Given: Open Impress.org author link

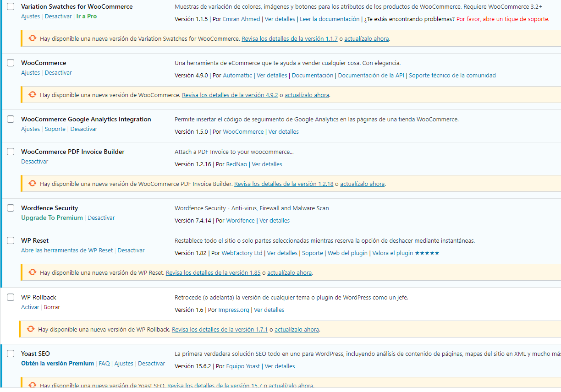Looking at the screenshot, I should pos(234,310).
